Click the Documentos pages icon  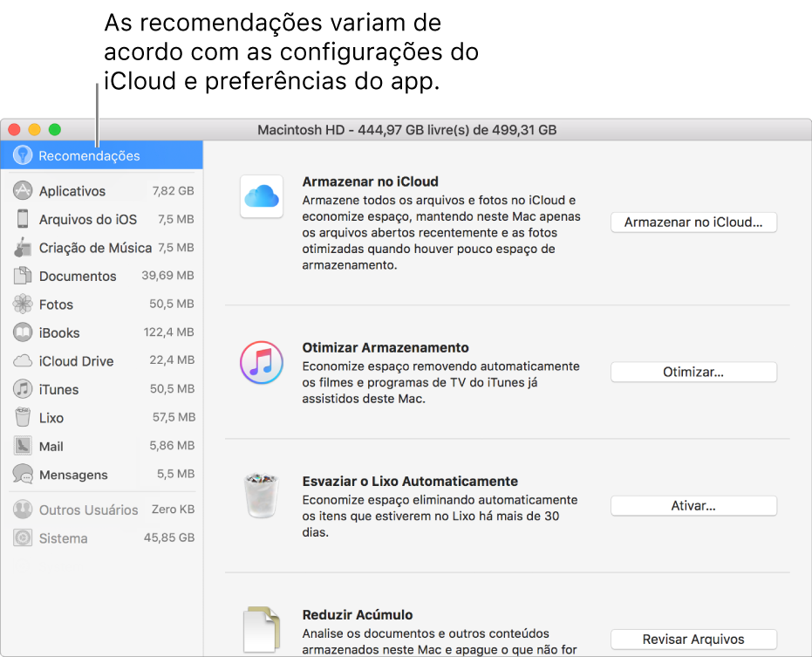point(23,276)
